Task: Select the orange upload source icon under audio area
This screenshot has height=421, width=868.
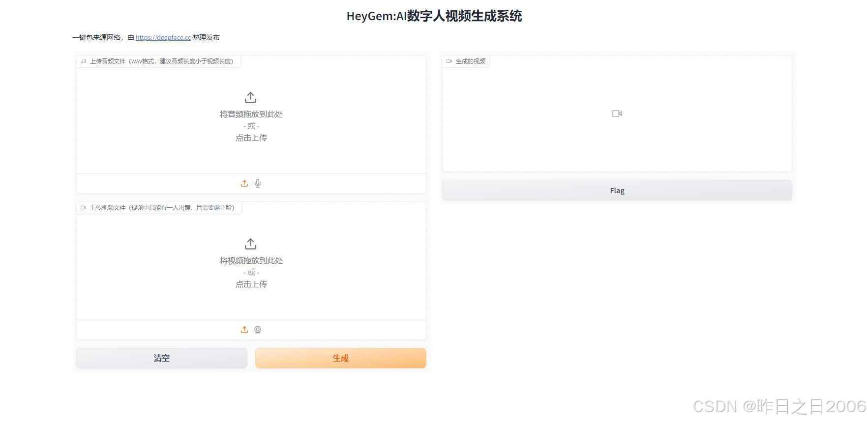Action: click(x=244, y=183)
